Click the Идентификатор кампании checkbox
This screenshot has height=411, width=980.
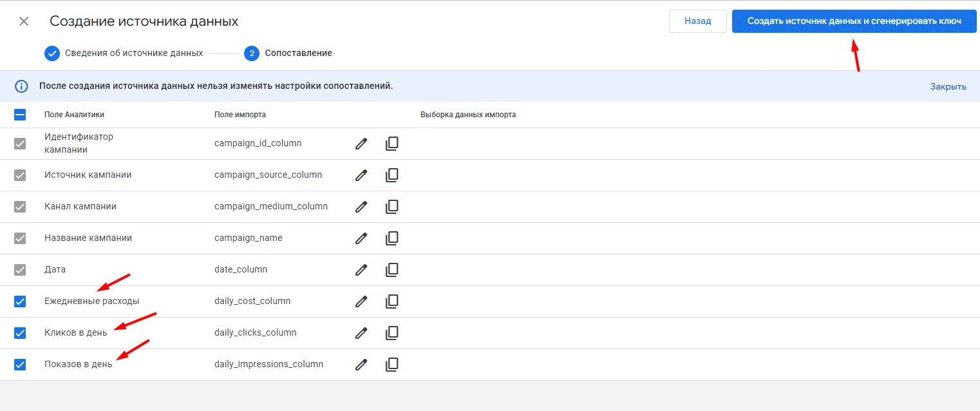(20, 144)
